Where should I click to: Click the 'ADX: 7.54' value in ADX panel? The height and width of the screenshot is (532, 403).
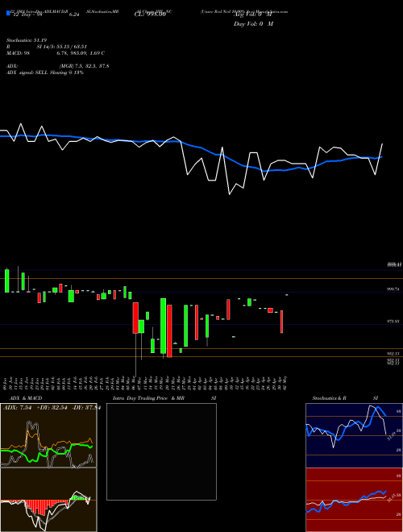click(x=17, y=408)
